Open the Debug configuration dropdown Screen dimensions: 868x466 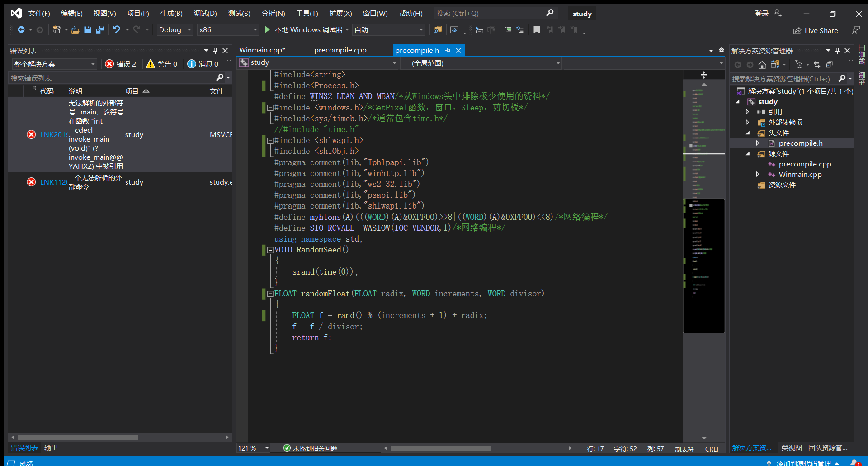click(x=175, y=30)
